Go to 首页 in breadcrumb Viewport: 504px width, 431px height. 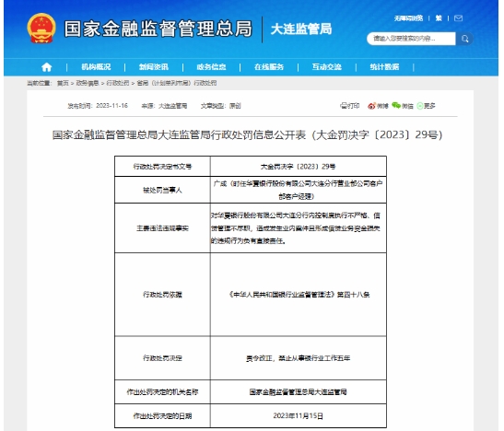(x=63, y=83)
